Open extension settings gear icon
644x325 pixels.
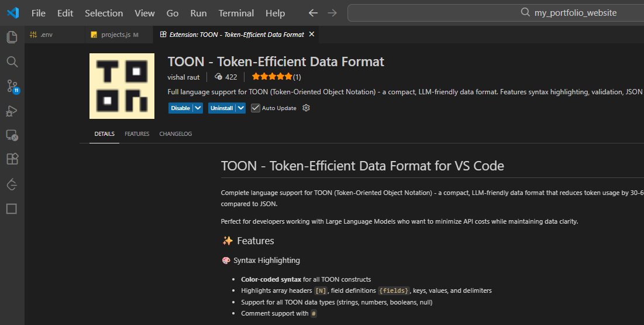(x=306, y=108)
